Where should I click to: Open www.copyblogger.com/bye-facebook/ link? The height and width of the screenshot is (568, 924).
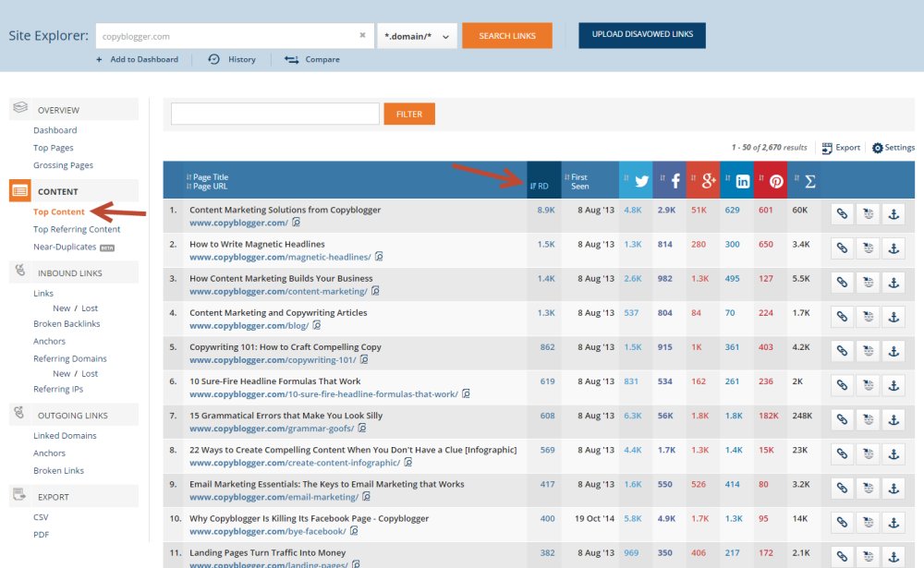pos(268,531)
